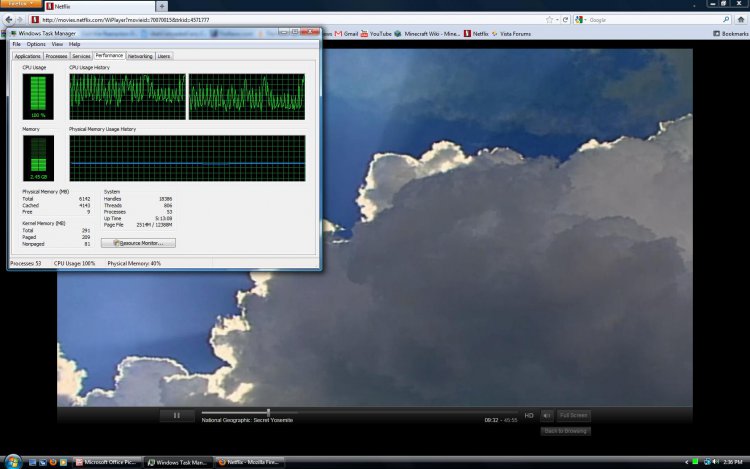Click the 'Cached' row under Physical Memory
The image size is (750, 469).
[x=56, y=206]
